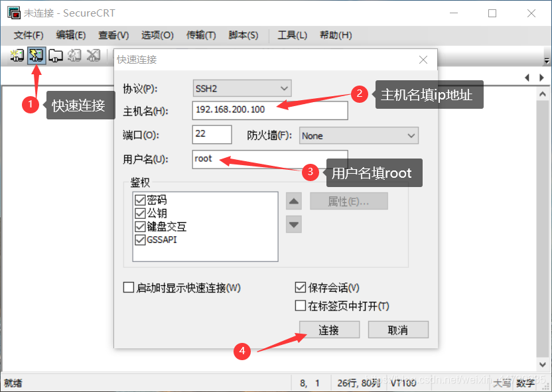Open the 协议 protocol SSH2 dropdown
This screenshot has width=552, height=392.
pyautogui.click(x=242, y=88)
